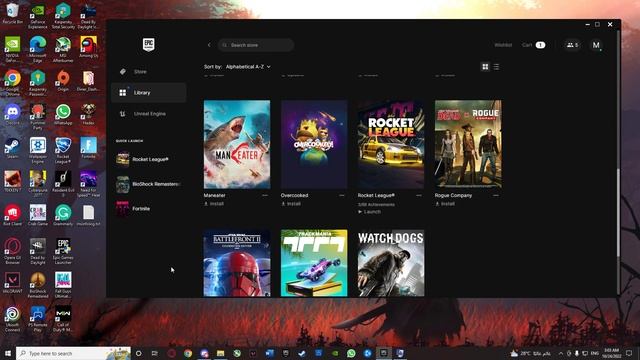640x360 pixels.
Task: Open the WhatsApp desktop icon
Action: click(63, 114)
